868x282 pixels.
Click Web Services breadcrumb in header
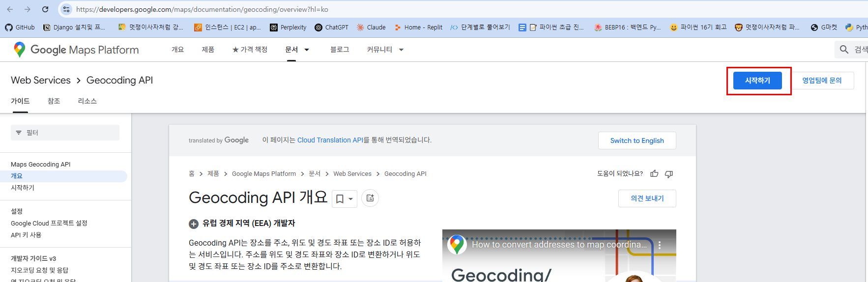coord(41,80)
